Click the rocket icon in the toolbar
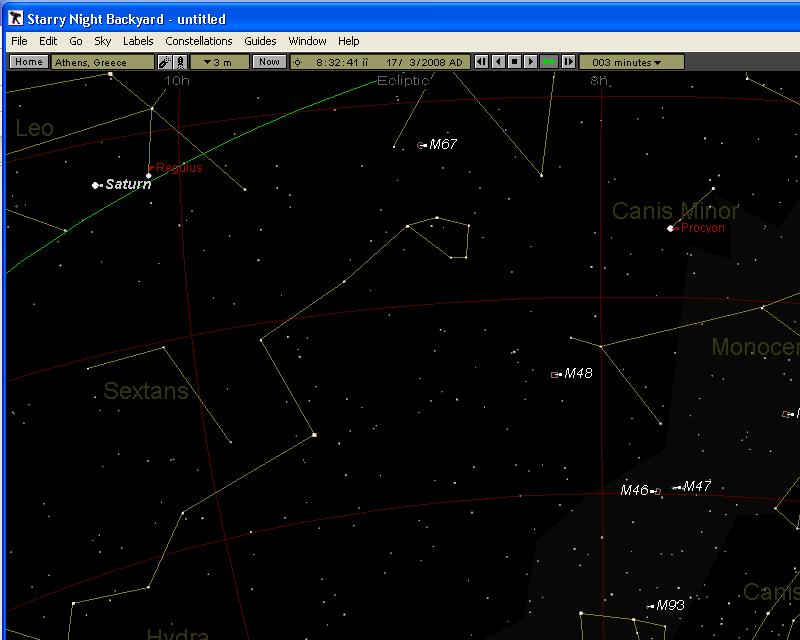800x640 pixels. [180, 62]
